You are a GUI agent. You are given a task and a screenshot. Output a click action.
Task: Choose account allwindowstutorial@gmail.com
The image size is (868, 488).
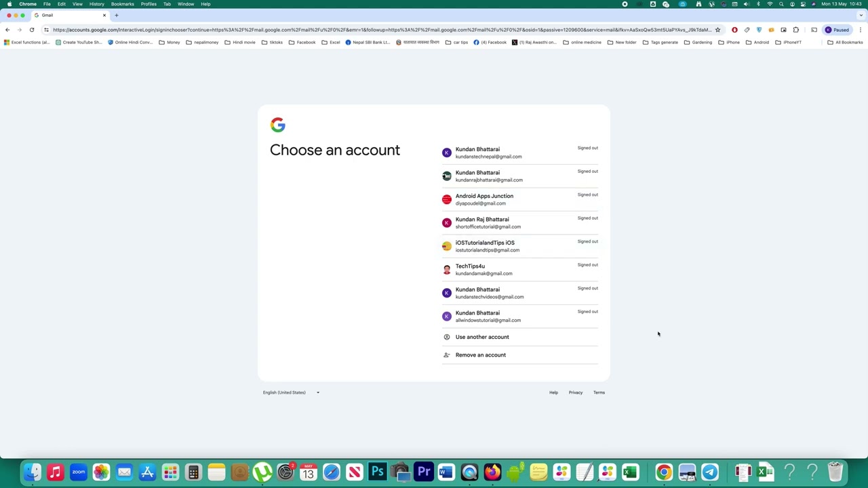pyautogui.click(x=520, y=317)
